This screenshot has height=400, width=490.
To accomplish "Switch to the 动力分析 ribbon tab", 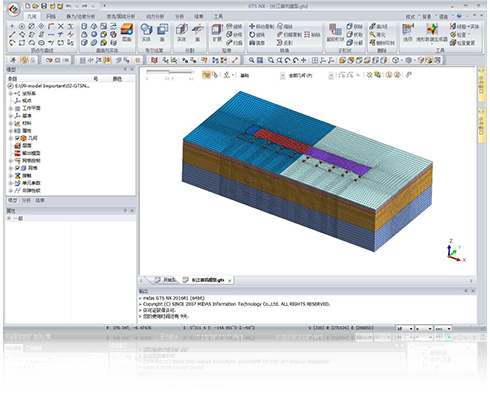I will click(x=155, y=16).
